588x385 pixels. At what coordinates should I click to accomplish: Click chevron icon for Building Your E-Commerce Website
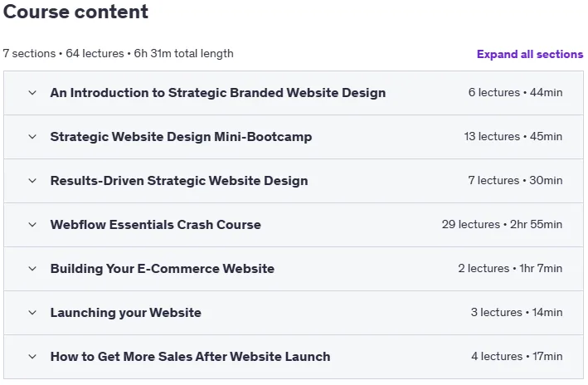(x=32, y=269)
